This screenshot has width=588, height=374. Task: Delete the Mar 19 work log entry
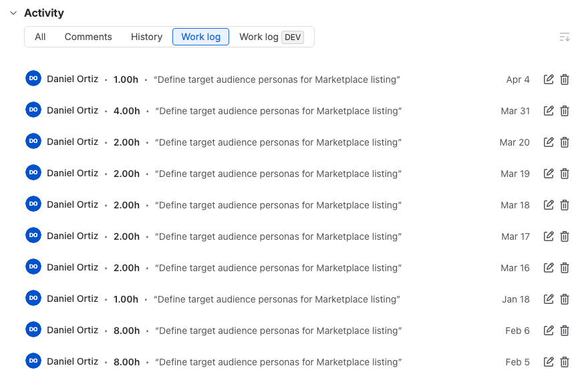click(565, 174)
